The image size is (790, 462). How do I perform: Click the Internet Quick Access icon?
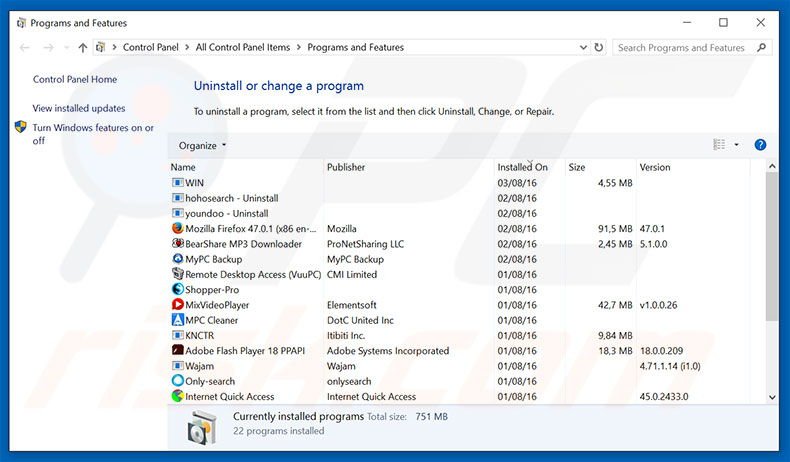177,397
